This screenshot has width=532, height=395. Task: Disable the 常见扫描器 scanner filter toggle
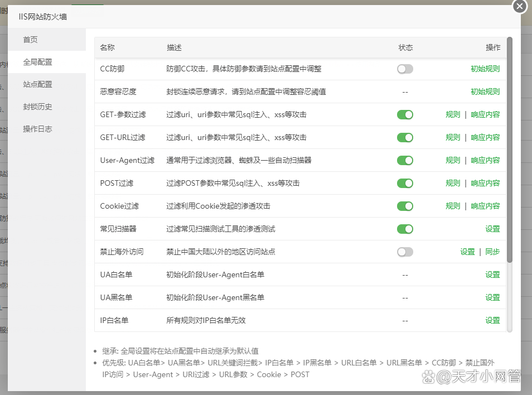[405, 229]
